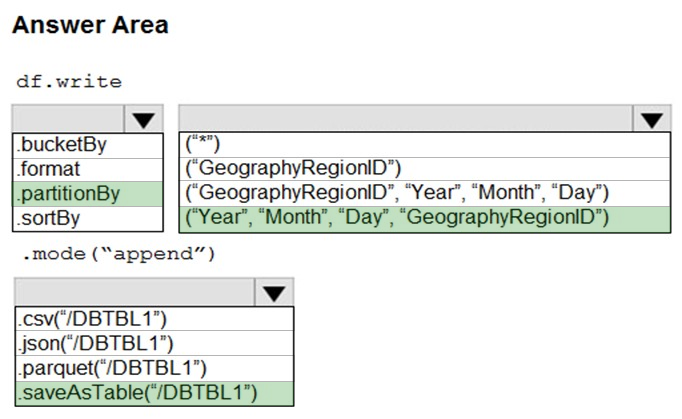Click the .mode("append") code text

coord(119,254)
